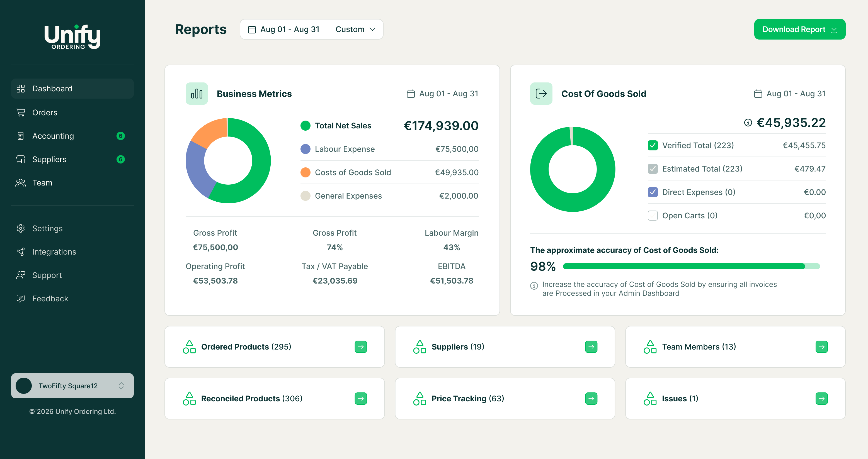The height and width of the screenshot is (459, 868).
Task: Click the Labour Expense blue swatch
Action: point(305,149)
